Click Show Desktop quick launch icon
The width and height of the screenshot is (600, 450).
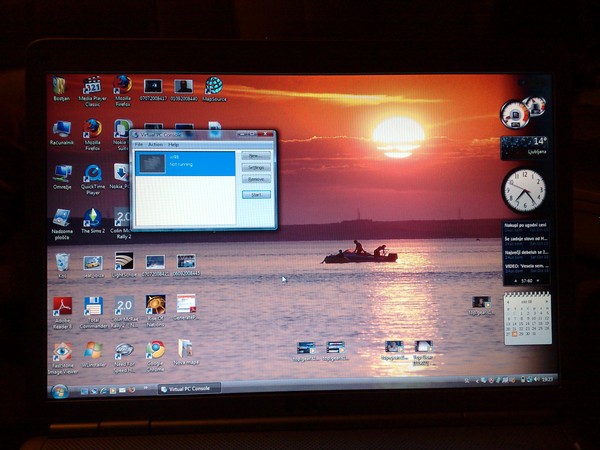pos(84,391)
